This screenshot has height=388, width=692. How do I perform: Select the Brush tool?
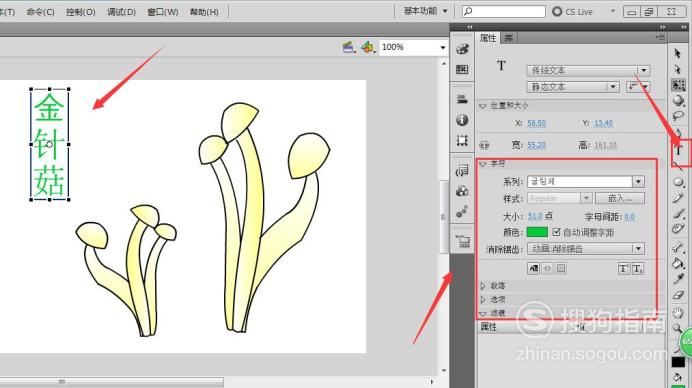pyautogui.click(x=678, y=213)
